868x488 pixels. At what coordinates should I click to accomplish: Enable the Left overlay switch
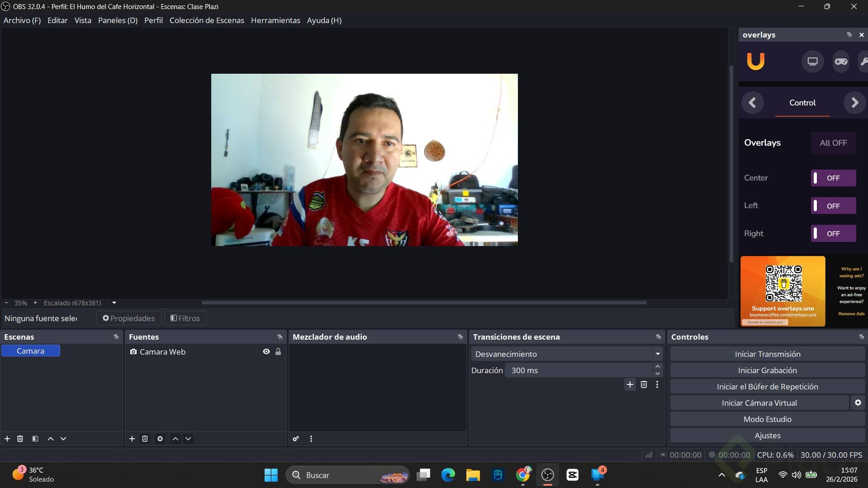pos(833,205)
